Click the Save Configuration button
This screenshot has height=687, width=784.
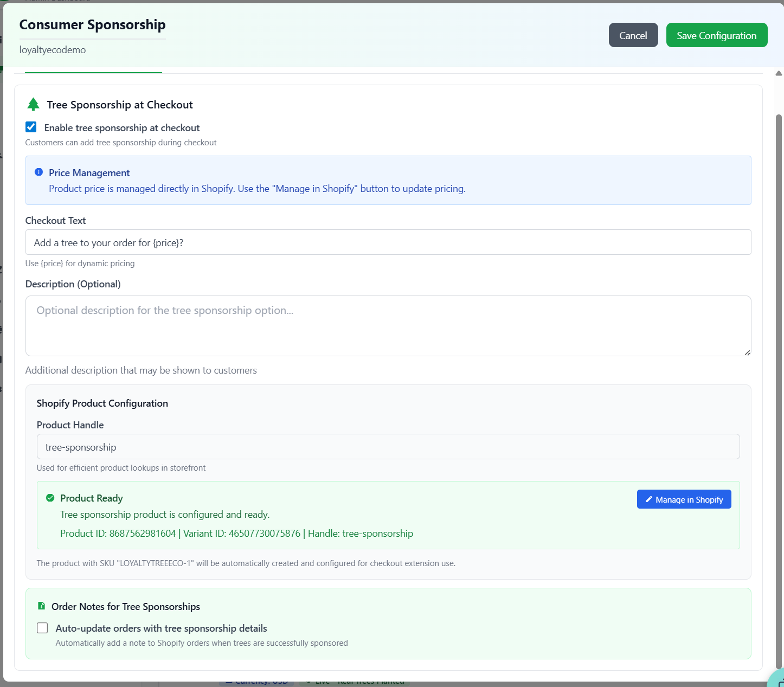(716, 35)
